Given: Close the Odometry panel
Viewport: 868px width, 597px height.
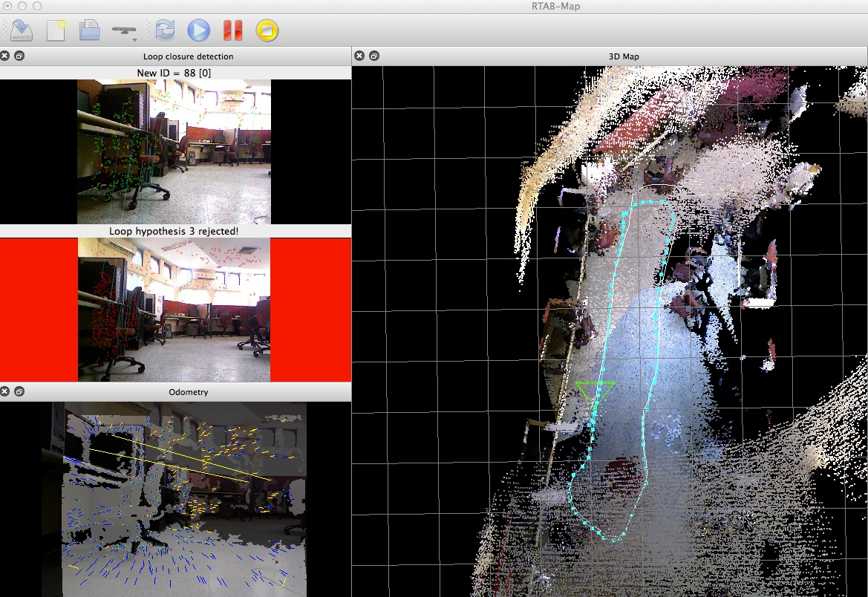Looking at the screenshot, I should click(5, 391).
